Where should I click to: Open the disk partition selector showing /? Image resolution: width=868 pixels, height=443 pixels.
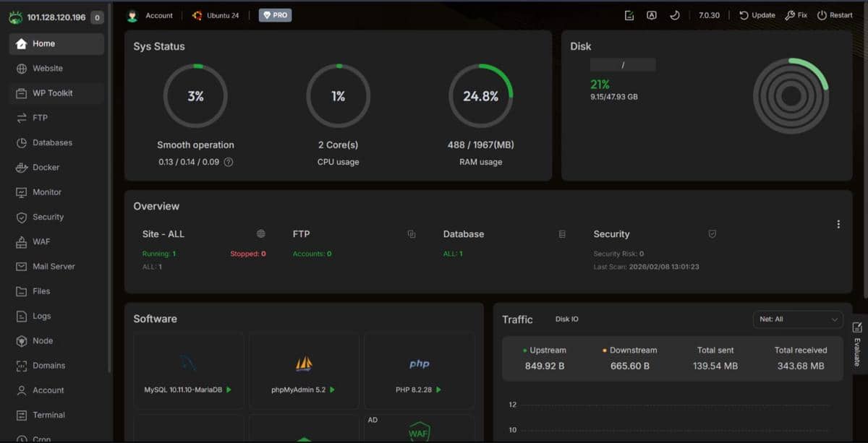pyautogui.click(x=623, y=64)
